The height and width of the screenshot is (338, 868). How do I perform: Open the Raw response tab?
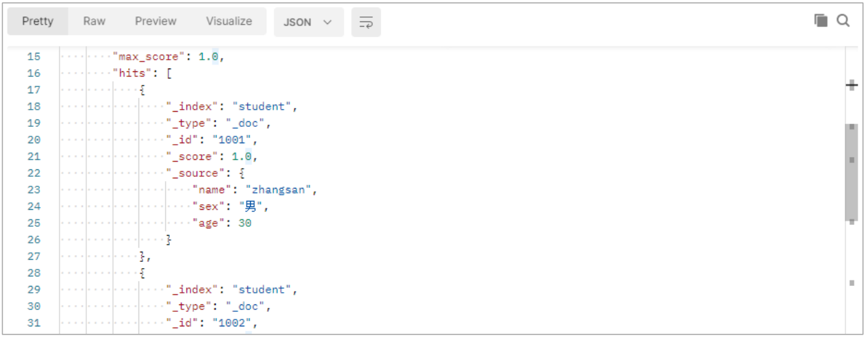coord(95,21)
